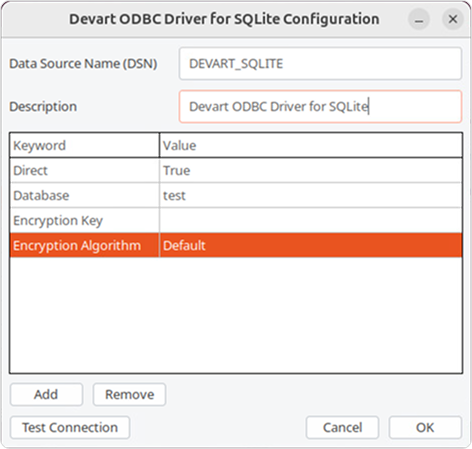Run Test Connection
The width and height of the screenshot is (472, 449).
pos(70,427)
